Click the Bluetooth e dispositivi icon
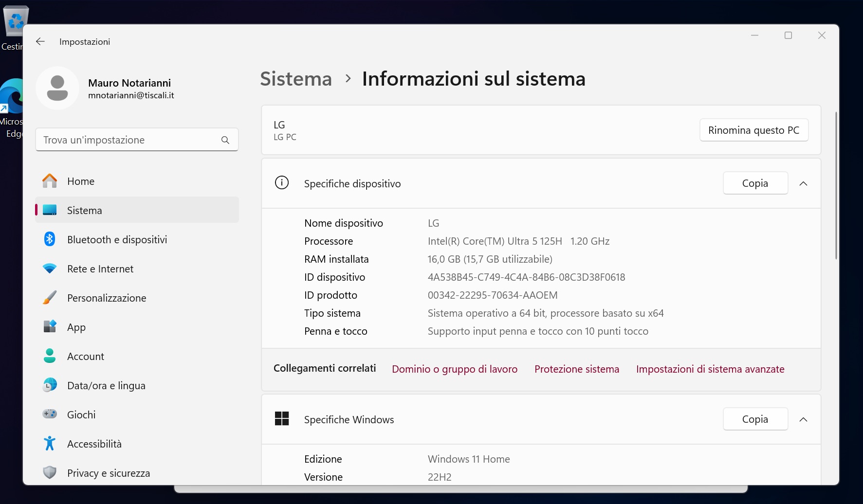The height and width of the screenshot is (504, 863). pos(50,239)
